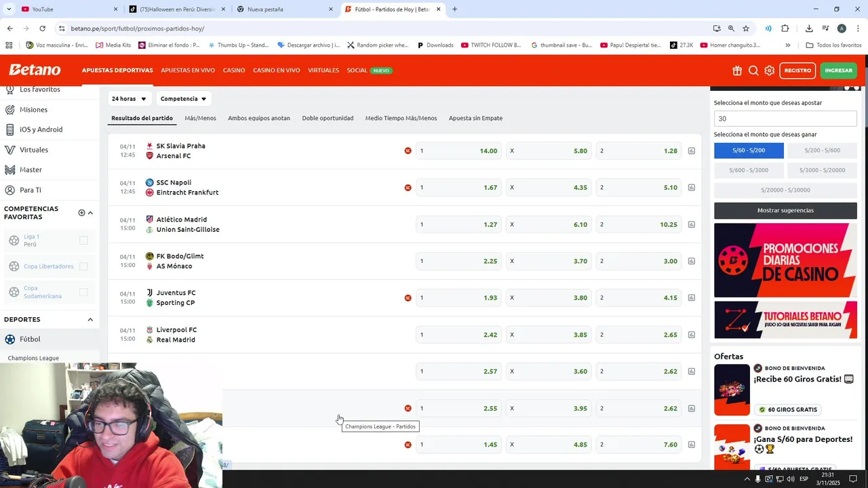868x488 pixels.
Task: Check the Copa Sudamericana favorite checkbox
Action: [x=83, y=292]
